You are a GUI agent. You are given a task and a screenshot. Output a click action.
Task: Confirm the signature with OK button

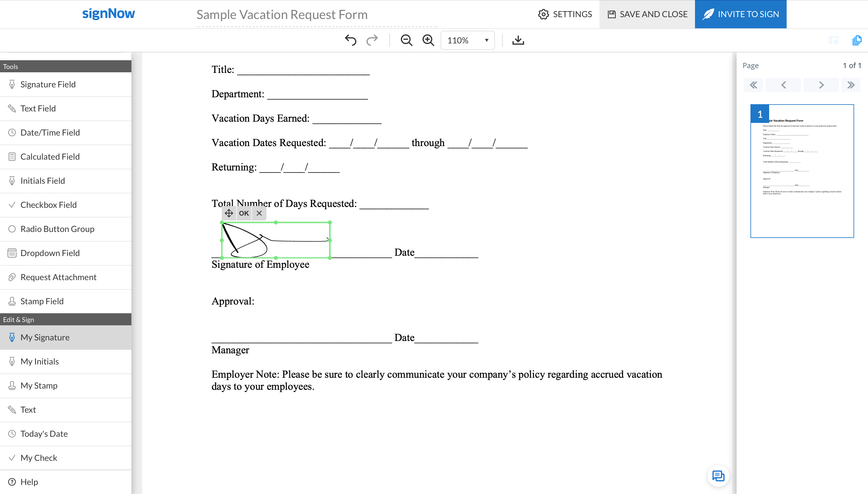coord(244,213)
